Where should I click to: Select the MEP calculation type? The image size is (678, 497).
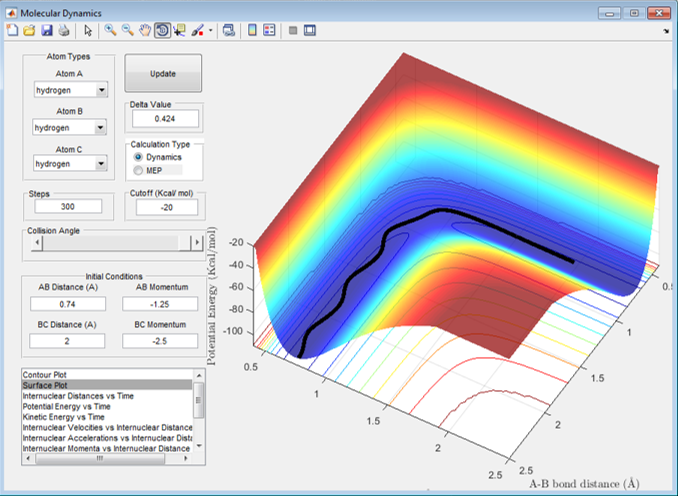pos(139,171)
